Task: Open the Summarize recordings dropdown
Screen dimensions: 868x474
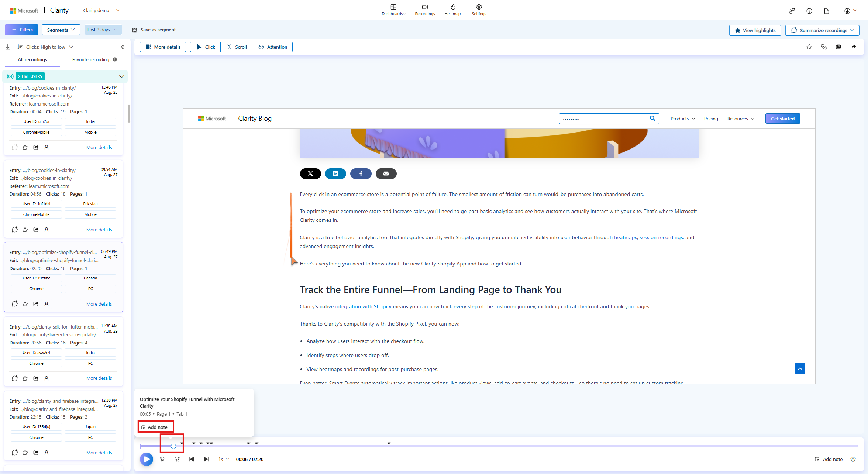Action: [822, 30]
